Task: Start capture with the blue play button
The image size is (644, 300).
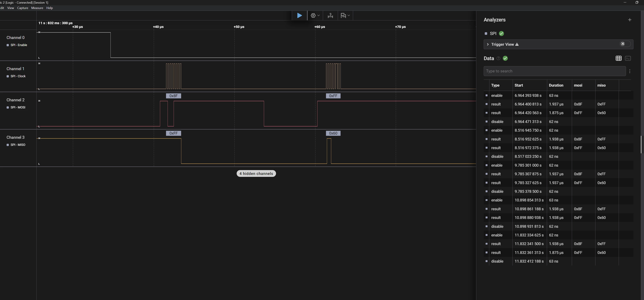Action: 299,15
